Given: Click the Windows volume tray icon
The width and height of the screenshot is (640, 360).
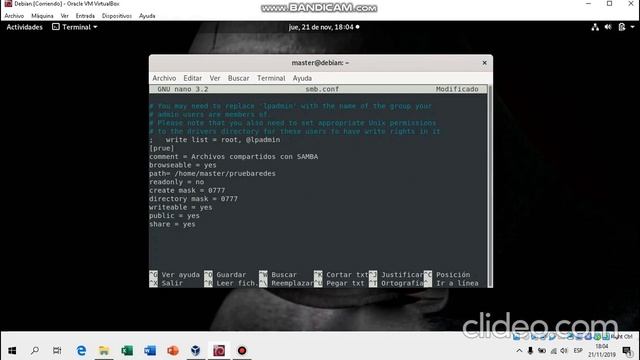Looking at the screenshot, I should coord(564,351).
